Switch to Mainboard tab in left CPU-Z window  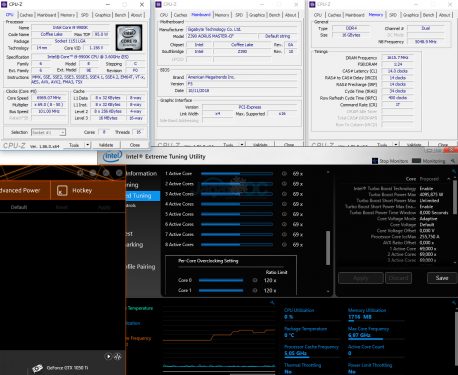point(47,15)
